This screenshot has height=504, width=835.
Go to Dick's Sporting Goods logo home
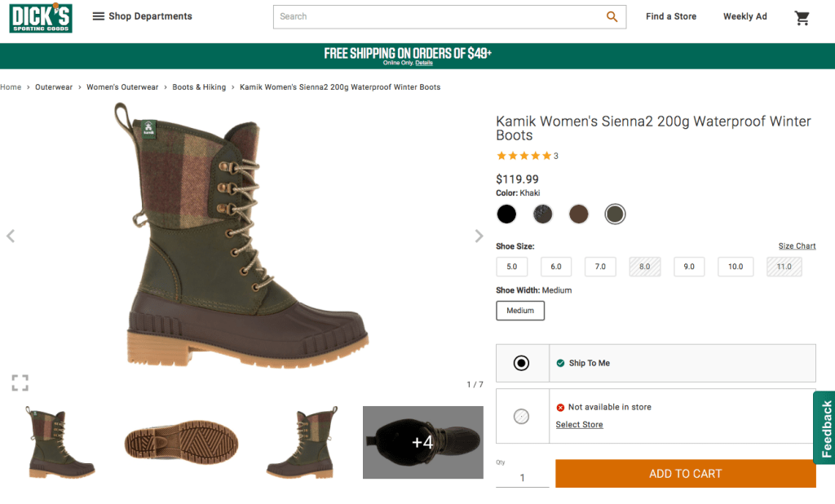point(41,18)
